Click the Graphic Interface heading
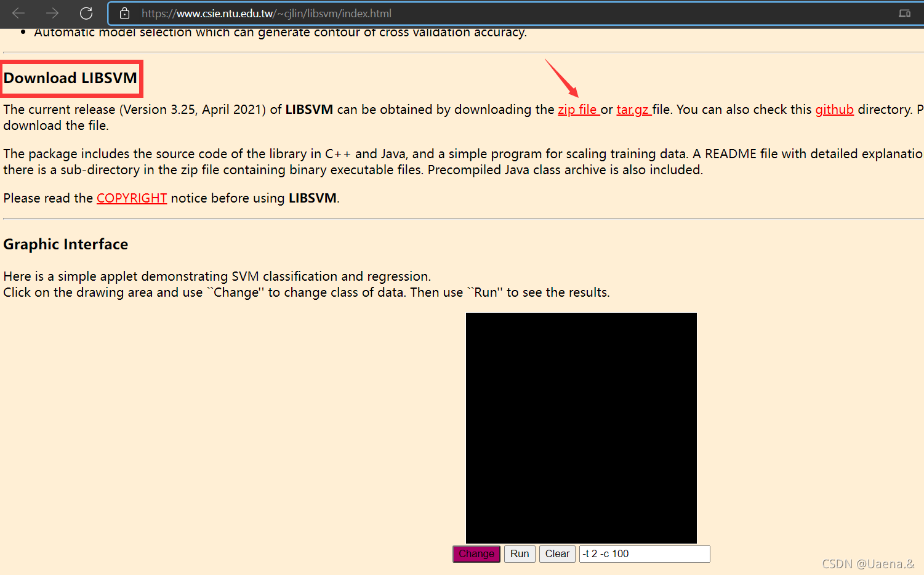This screenshot has width=924, height=575. click(x=66, y=244)
